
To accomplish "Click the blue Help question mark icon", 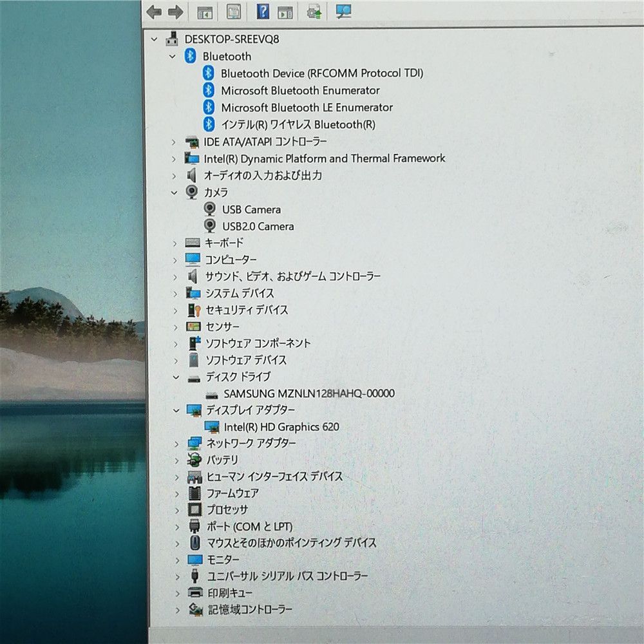I will (263, 12).
